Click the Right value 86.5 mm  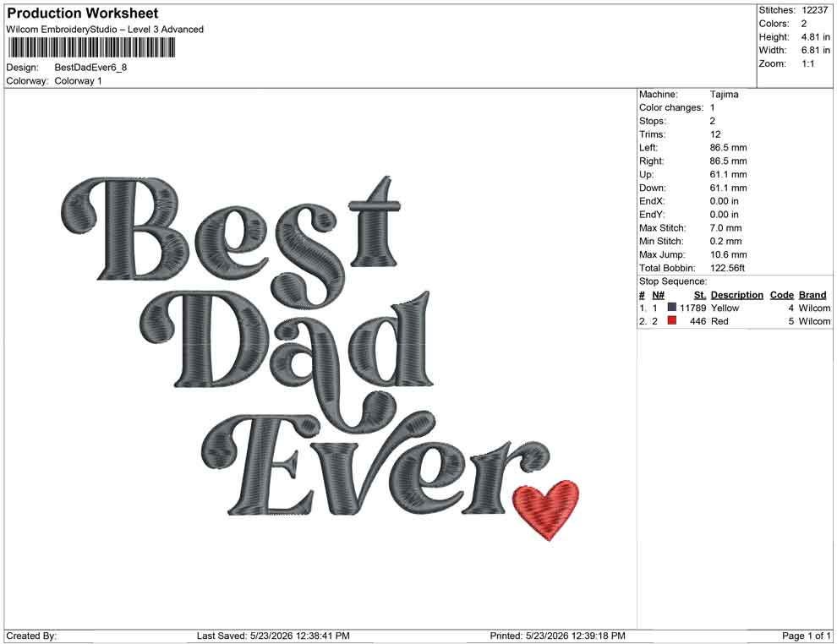pos(728,161)
